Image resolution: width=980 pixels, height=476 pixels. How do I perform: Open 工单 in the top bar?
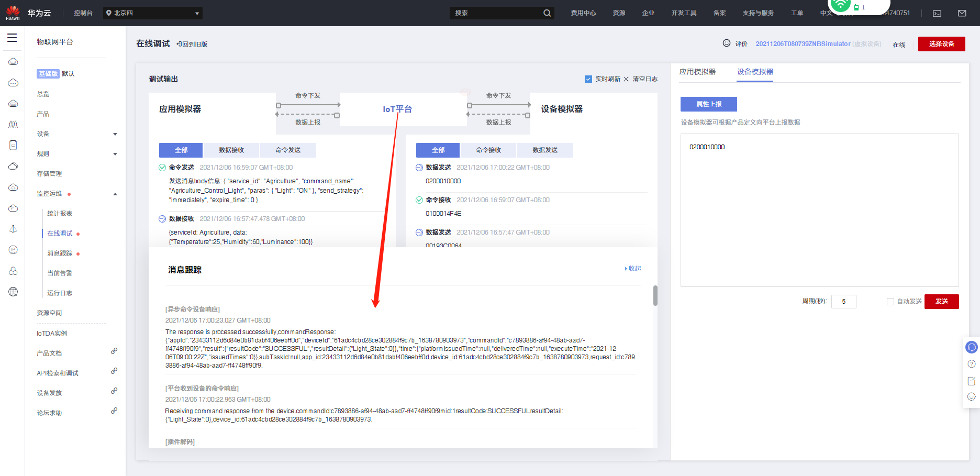[797, 13]
